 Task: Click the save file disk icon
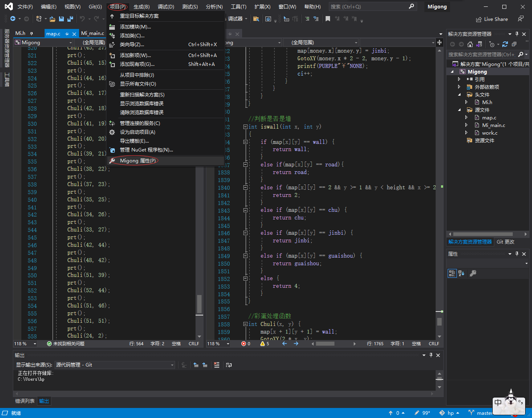coord(61,19)
